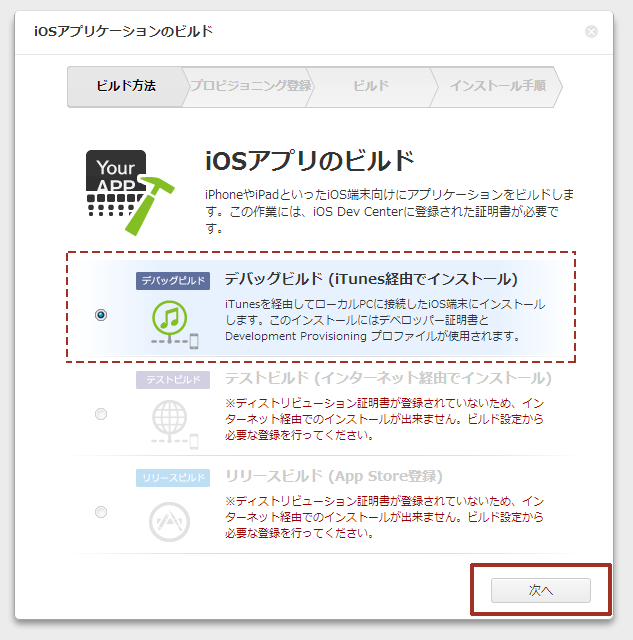Click the 次へ (Next) button
The image size is (633, 640).
(540, 590)
